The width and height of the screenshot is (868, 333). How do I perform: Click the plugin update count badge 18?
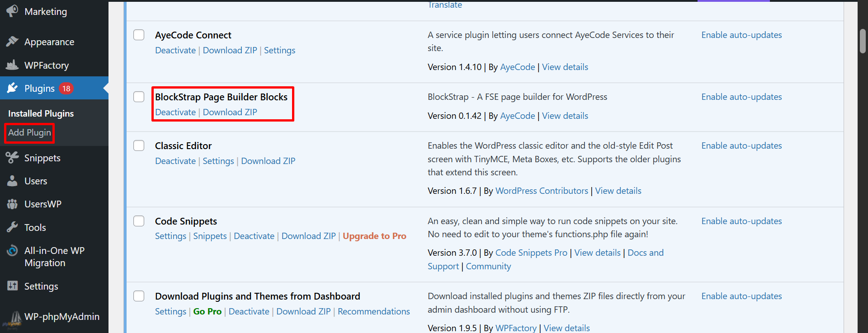click(x=66, y=89)
